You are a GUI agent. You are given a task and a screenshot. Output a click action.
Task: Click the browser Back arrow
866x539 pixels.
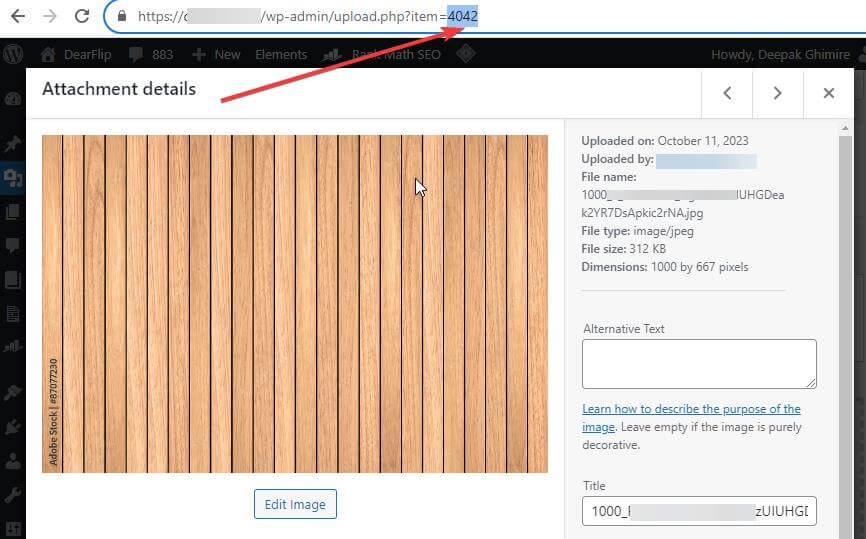pos(17,17)
